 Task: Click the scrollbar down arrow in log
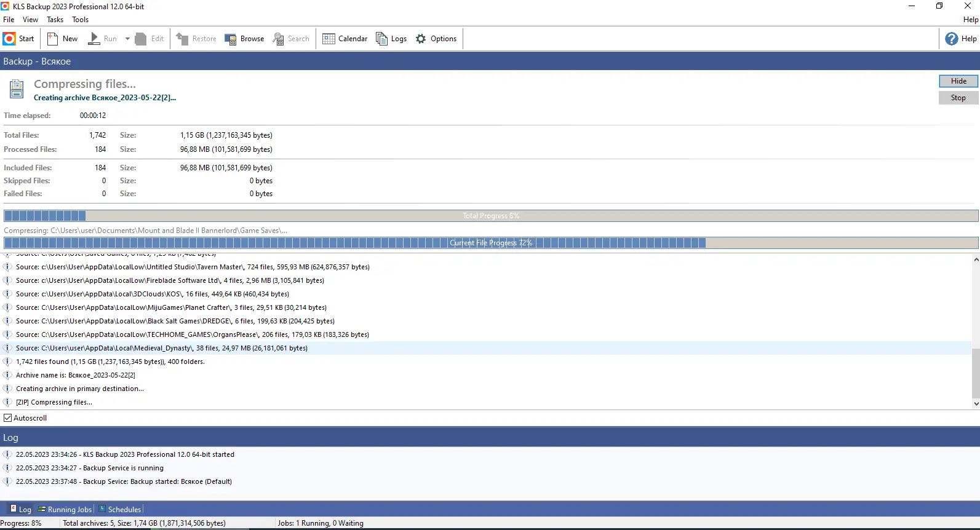click(976, 404)
